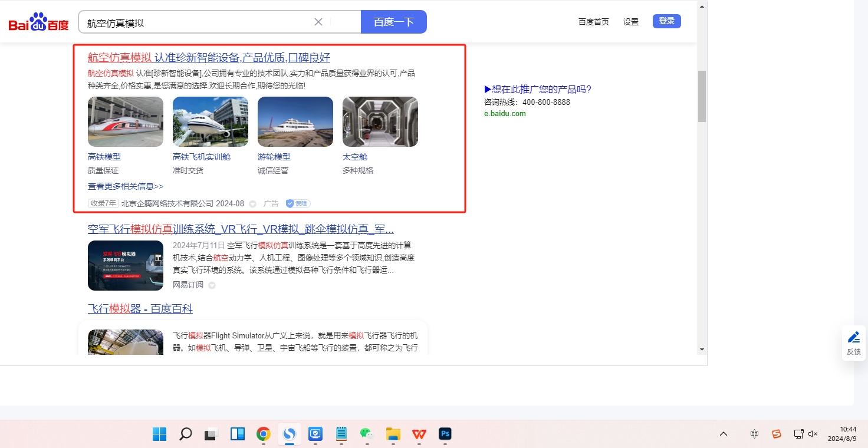This screenshot has width=868, height=448.
Task: Toggle the muted volume icon
Action: tap(813, 434)
